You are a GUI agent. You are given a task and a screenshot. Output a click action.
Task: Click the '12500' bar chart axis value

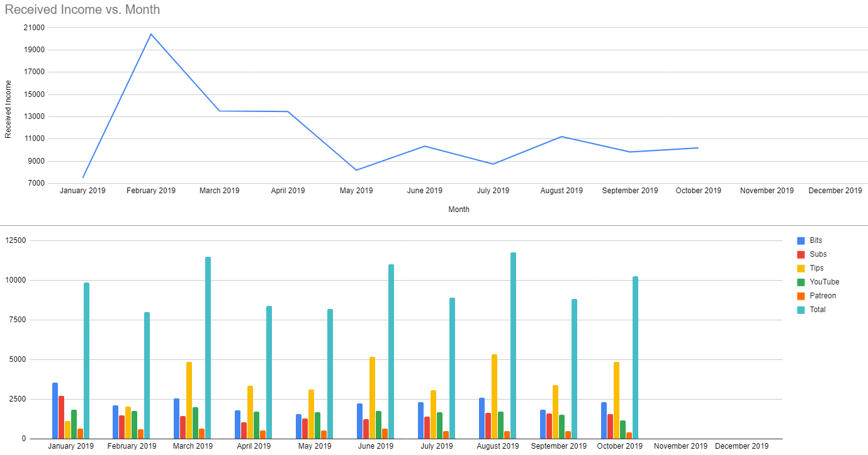click(16, 240)
